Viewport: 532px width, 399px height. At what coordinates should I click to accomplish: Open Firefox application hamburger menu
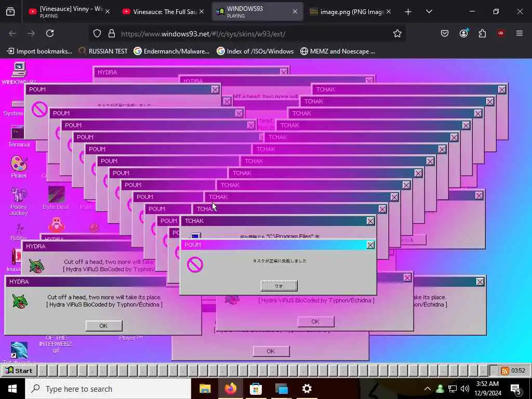(520, 33)
